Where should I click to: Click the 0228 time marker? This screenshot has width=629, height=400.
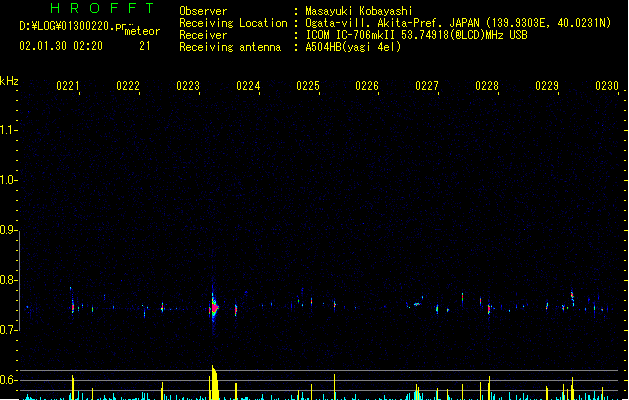(x=487, y=86)
